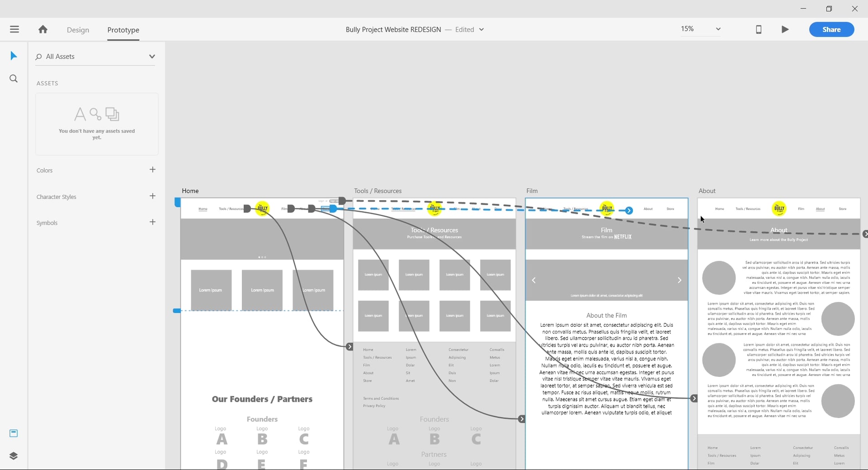
Task: Open the document title dropdown chevron
Action: pos(481,29)
